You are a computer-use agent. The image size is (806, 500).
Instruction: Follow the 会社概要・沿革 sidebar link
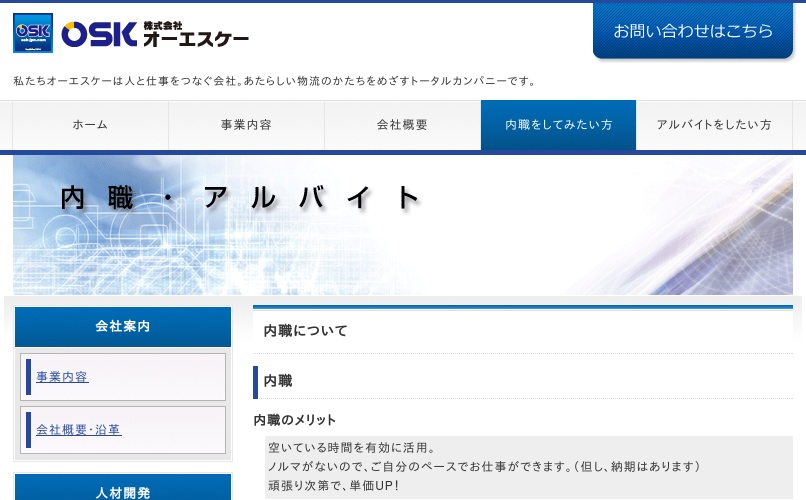click(79, 430)
